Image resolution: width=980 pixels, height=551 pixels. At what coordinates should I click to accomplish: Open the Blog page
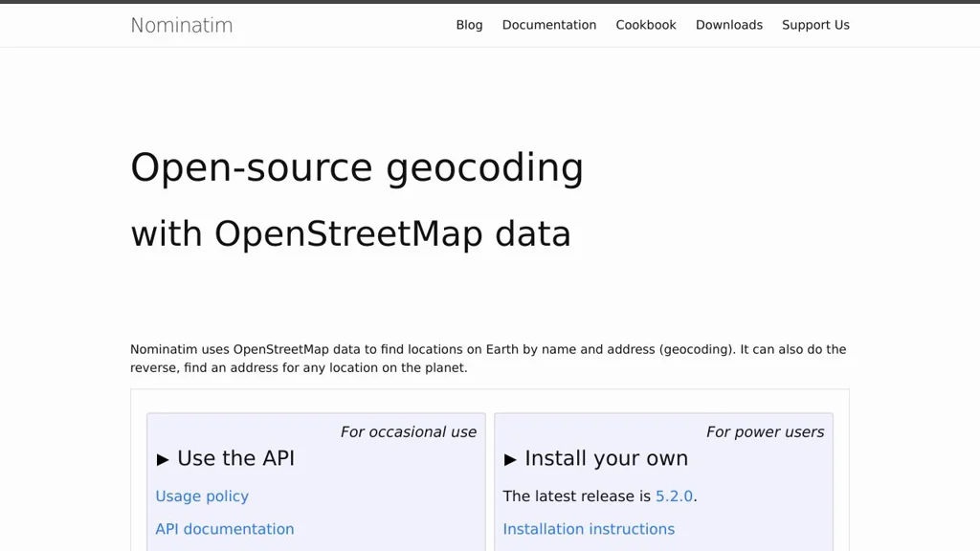[469, 25]
